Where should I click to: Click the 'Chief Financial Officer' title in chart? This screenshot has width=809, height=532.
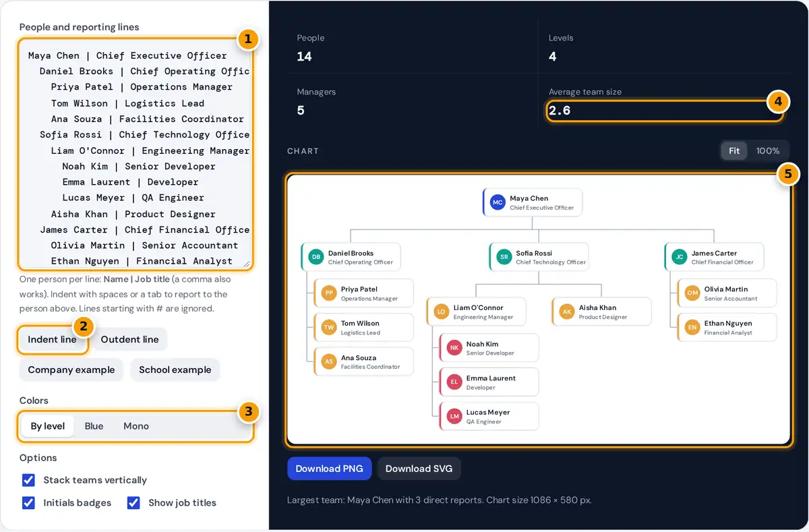(723, 262)
